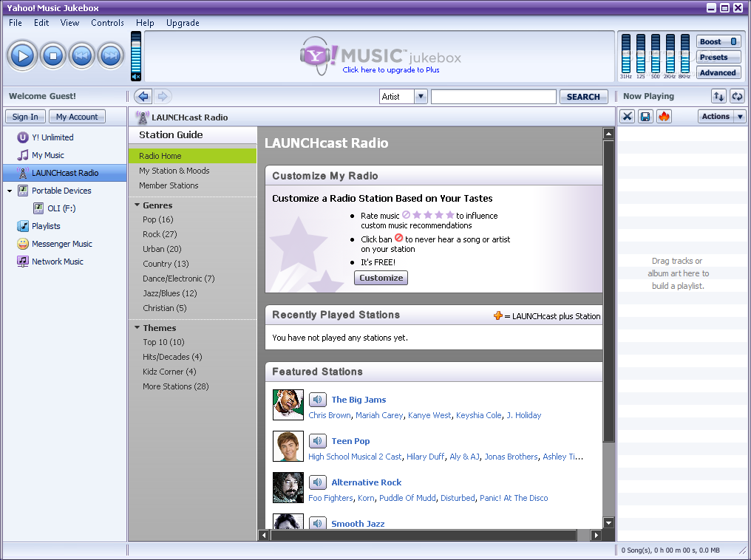This screenshot has height=560, width=751.
Task: Click the vertical scrollbar up arrow
Action: (608, 134)
